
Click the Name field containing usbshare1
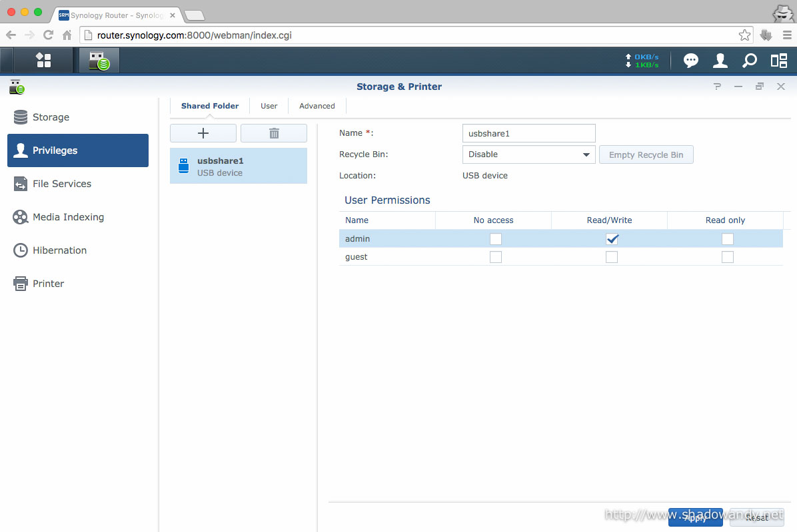pos(528,133)
